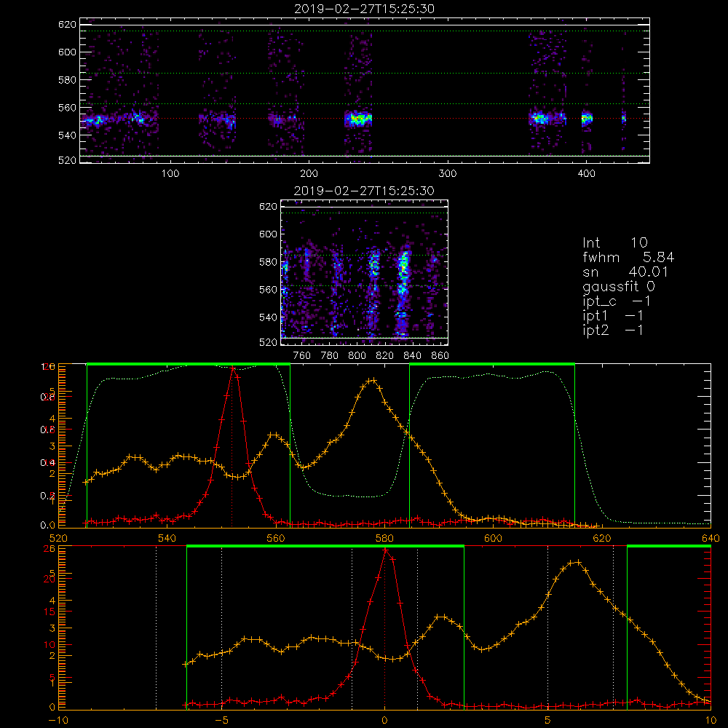Click y-axis label 600 on top spectrogram
The width and height of the screenshot is (728, 728).
[67, 52]
